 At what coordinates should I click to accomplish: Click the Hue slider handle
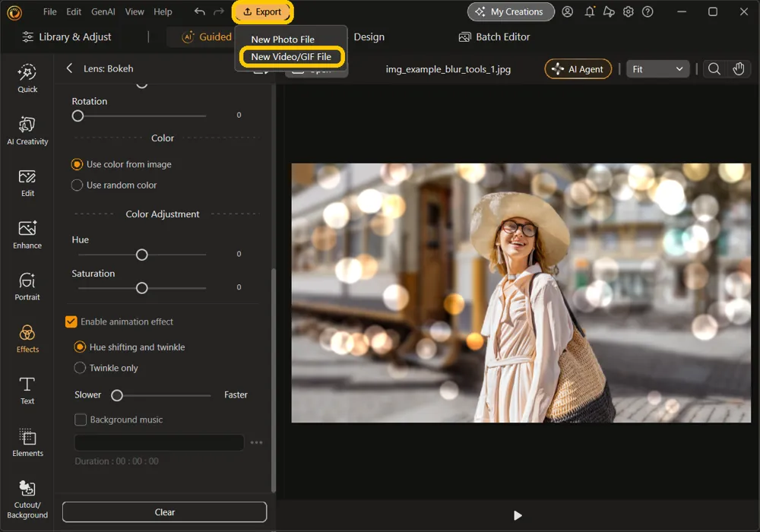[141, 255]
